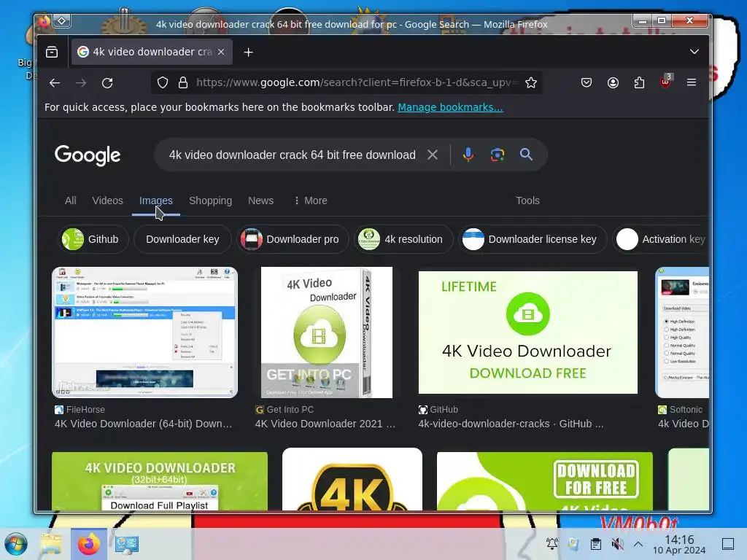This screenshot has height=560, width=747.
Task: Open the taskbar file manager folder icon
Action: [x=51, y=544]
